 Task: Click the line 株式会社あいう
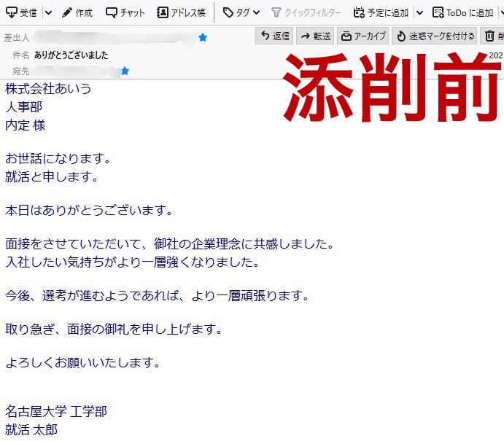coord(48,89)
